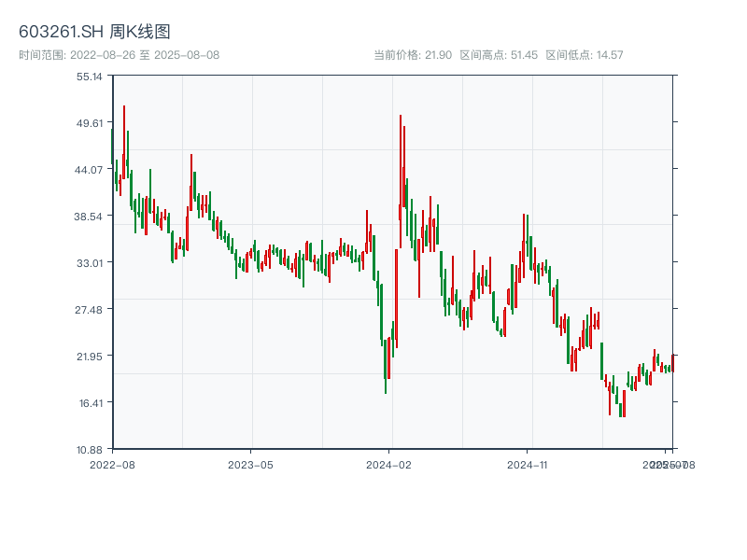747x560 pixels.
Task: Click the last candlestick at the chart's right edge
Action: point(671,364)
